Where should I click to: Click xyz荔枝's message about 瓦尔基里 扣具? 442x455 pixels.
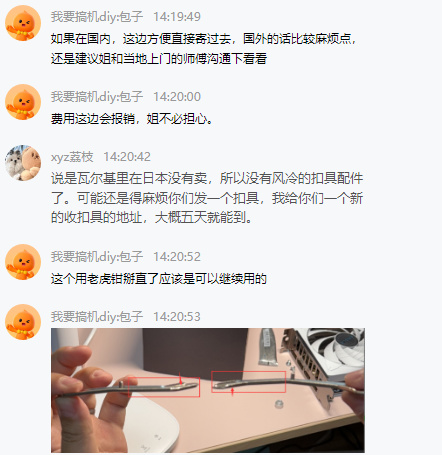coord(207,198)
